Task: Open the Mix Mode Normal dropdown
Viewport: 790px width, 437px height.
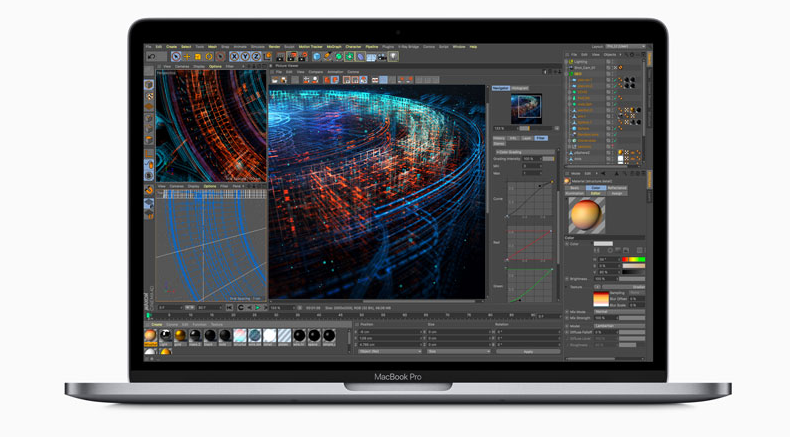Action: click(619, 312)
